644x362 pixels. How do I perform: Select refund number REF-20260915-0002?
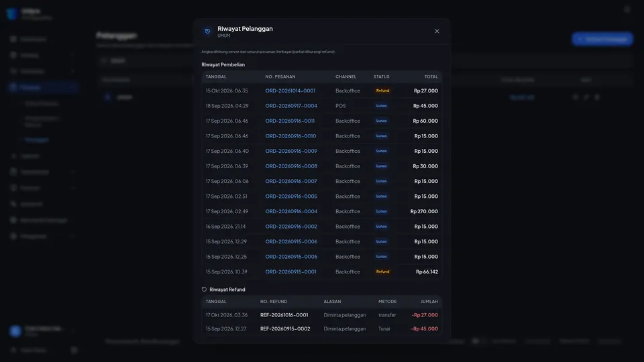[x=285, y=328]
